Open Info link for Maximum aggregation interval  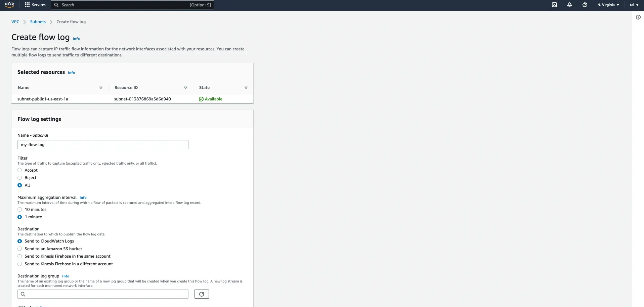pos(83,198)
